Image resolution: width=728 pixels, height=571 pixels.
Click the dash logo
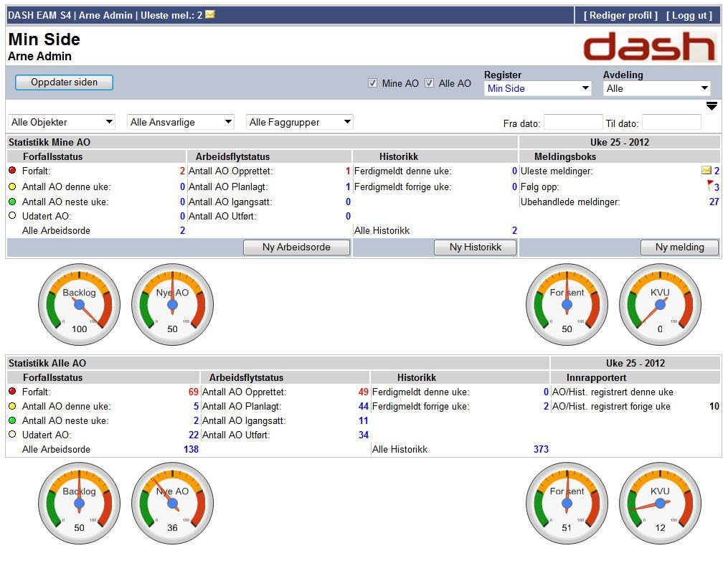click(x=650, y=47)
